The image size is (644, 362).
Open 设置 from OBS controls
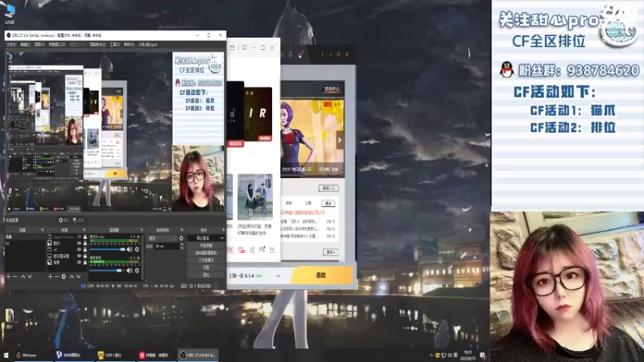(206, 267)
